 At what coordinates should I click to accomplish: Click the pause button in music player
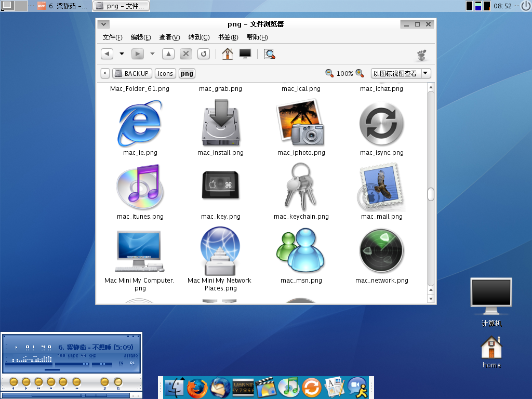tap(38, 382)
